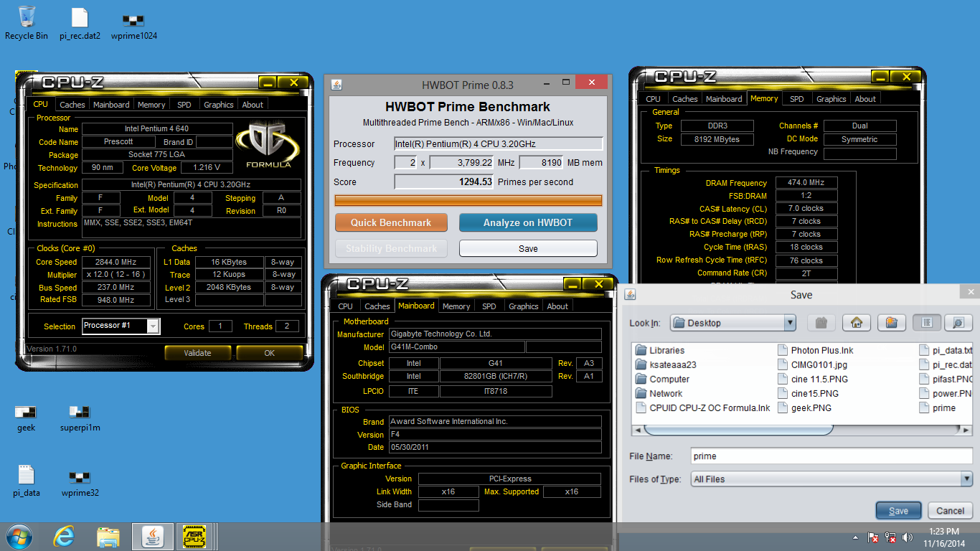Viewport: 980px width, 551px height.
Task: Start the Quick Benchmark
Action: click(391, 222)
